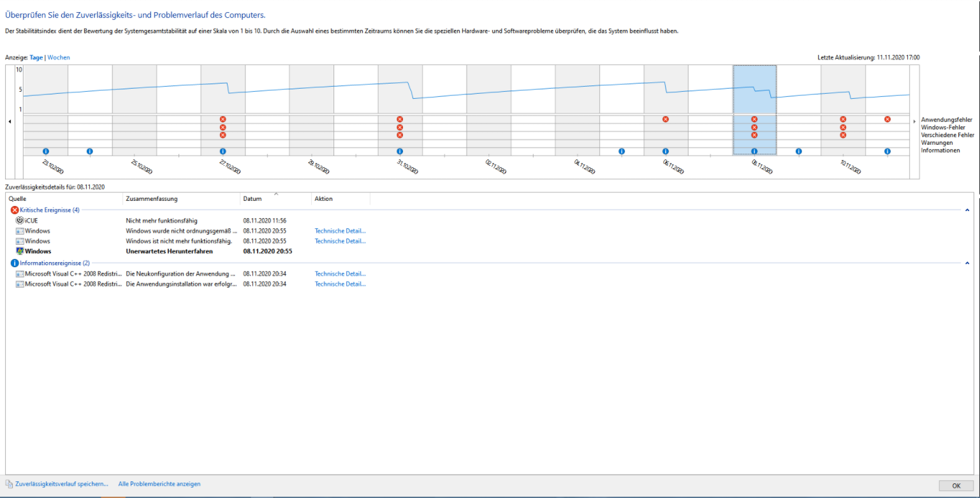Viewport: 980px width, 498px height.
Task: Select the information icon on 11.11.2020
Action: tap(888, 151)
